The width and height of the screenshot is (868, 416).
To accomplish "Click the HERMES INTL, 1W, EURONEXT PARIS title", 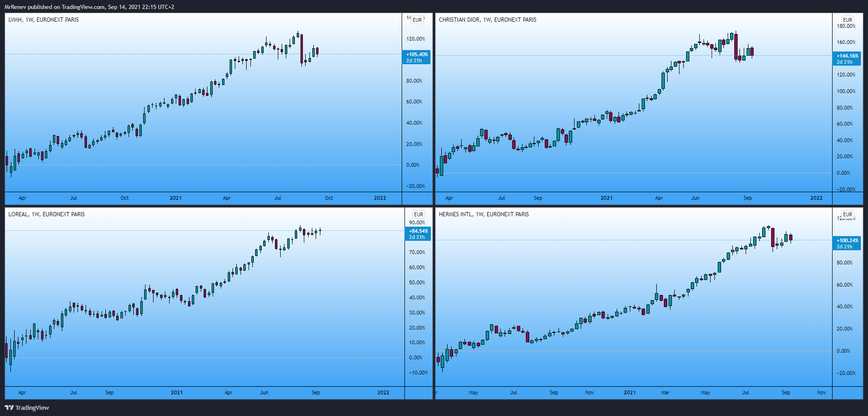I will 484,214.
